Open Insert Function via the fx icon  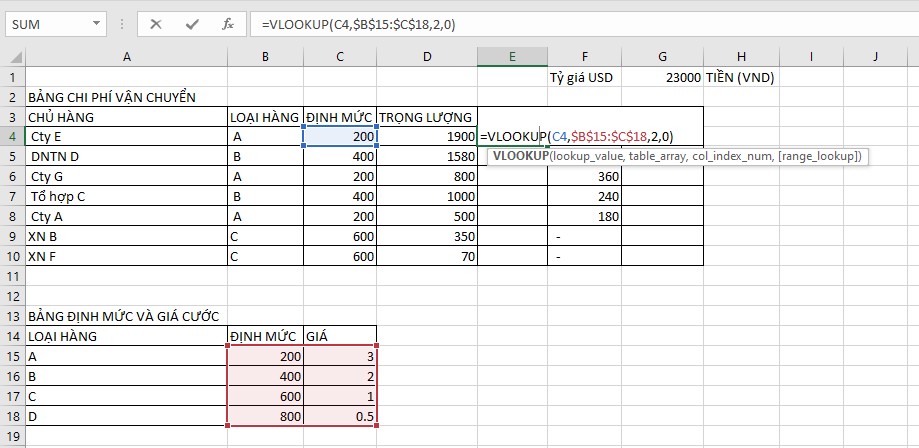point(228,24)
